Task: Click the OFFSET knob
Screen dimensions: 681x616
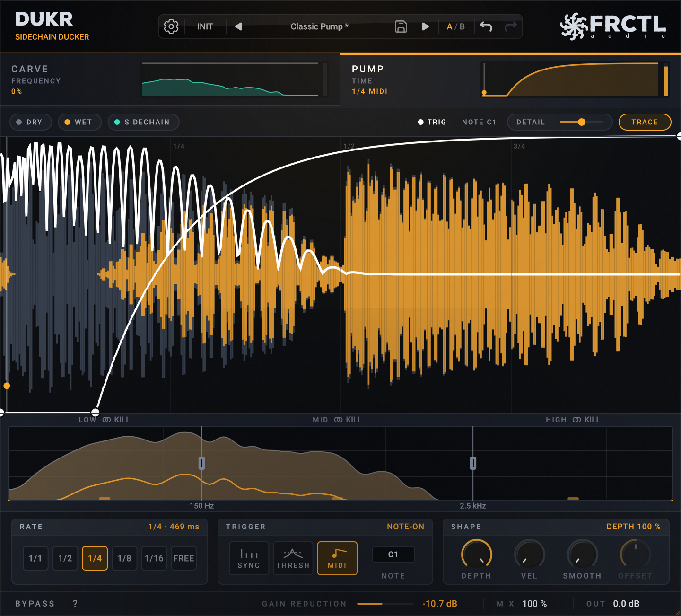Action: coord(636,554)
